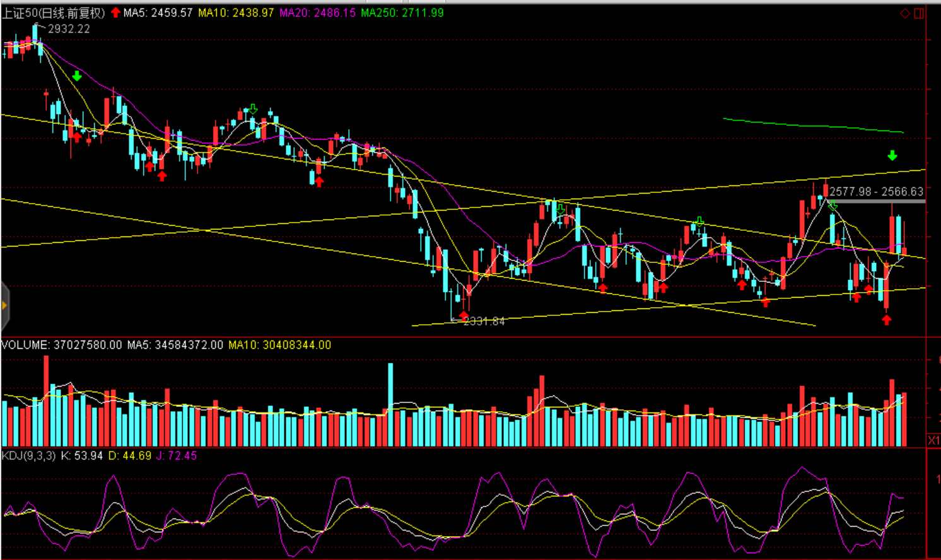Click the red up arrow beside chart title
Screen dimensions: 941x560
pyautogui.click(x=115, y=13)
